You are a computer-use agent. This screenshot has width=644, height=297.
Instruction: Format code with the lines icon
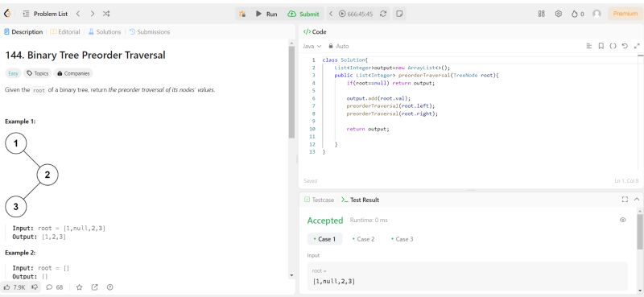pyautogui.click(x=589, y=46)
